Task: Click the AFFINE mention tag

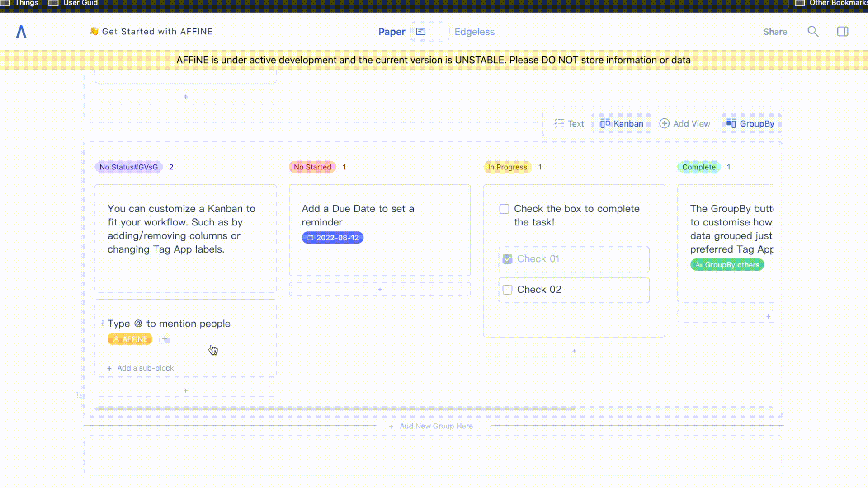Action: point(130,339)
